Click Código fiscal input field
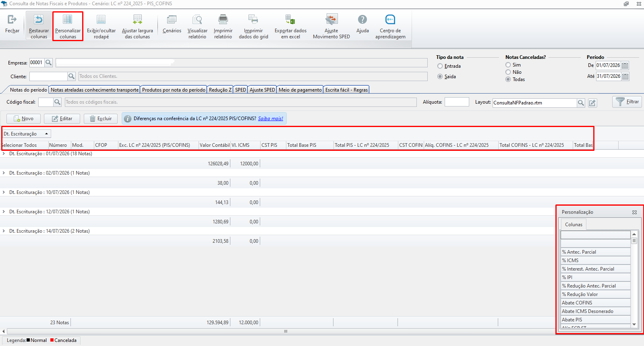Image resolution: width=644 pixels, height=346 pixels. 46,102
